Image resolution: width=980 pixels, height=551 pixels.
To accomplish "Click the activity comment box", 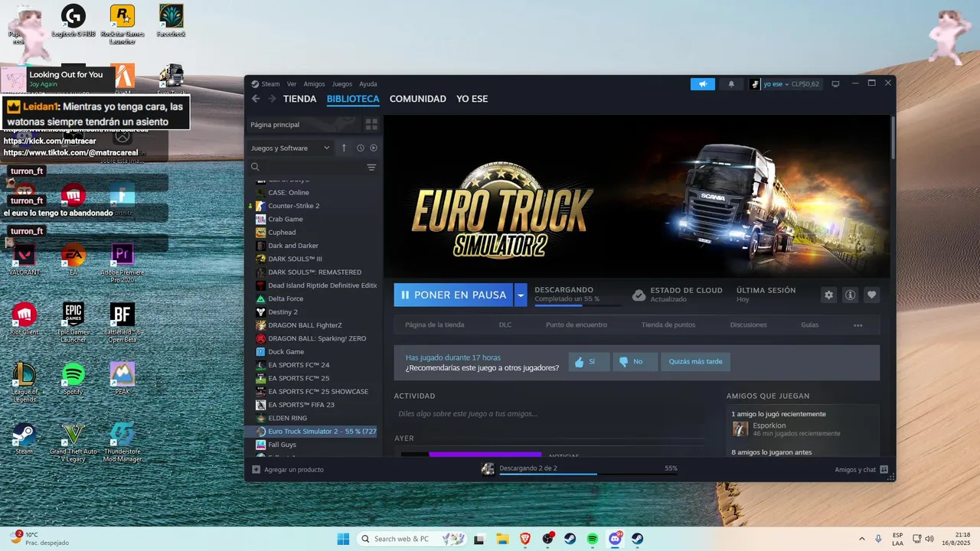I will point(550,413).
